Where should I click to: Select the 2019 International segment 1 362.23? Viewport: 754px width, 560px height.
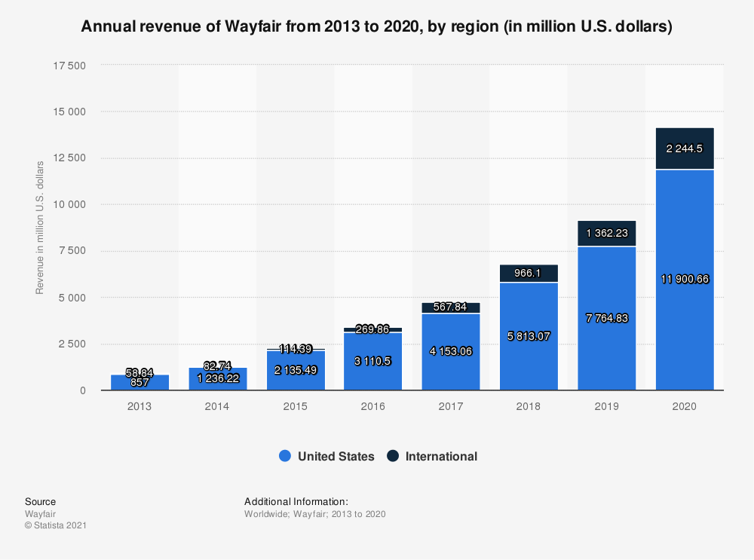click(607, 234)
